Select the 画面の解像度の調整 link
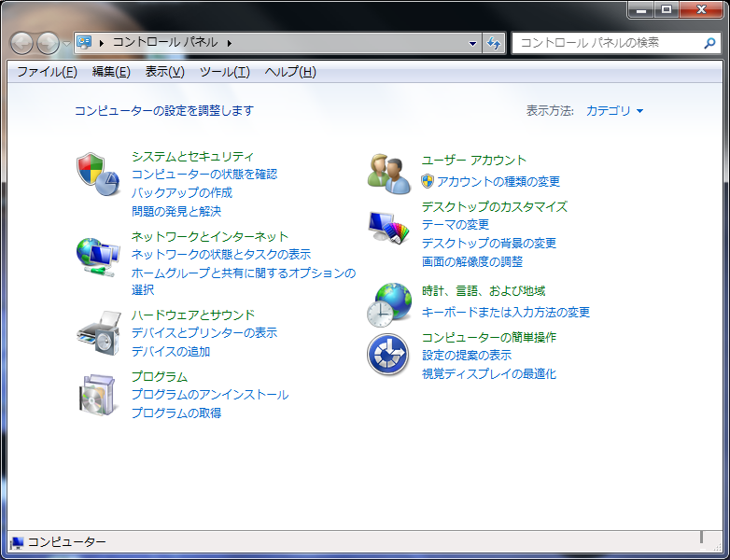730x560 pixels. [x=471, y=262]
